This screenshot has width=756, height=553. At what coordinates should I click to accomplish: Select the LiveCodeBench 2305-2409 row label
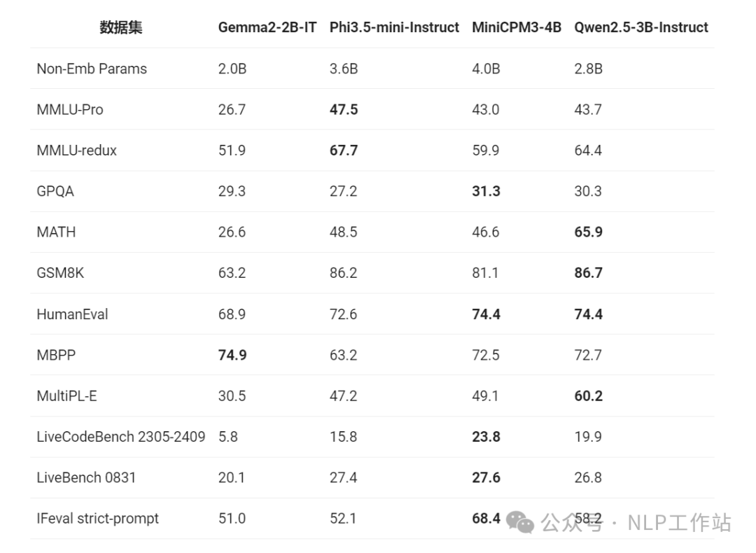click(x=121, y=437)
